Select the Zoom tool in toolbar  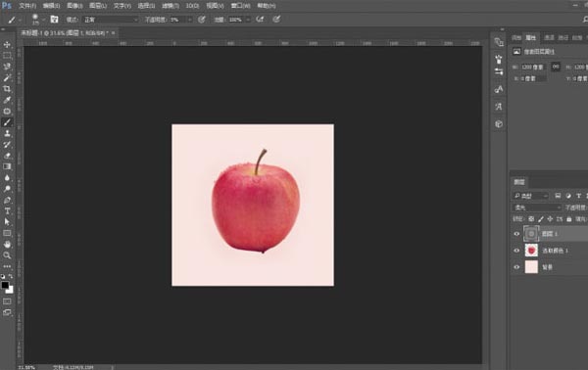point(7,255)
